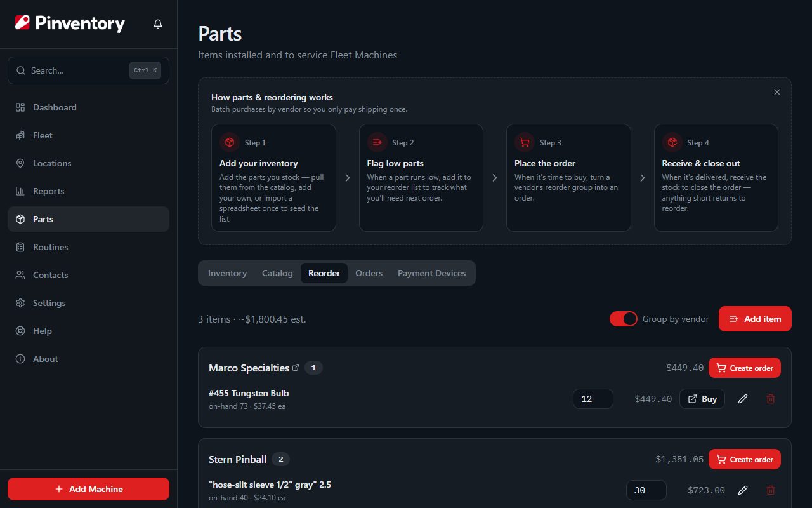Screen dimensions: 812x508
Task: Delete the #455 Tungsten Bulb item
Action: (x=771, y=399)
